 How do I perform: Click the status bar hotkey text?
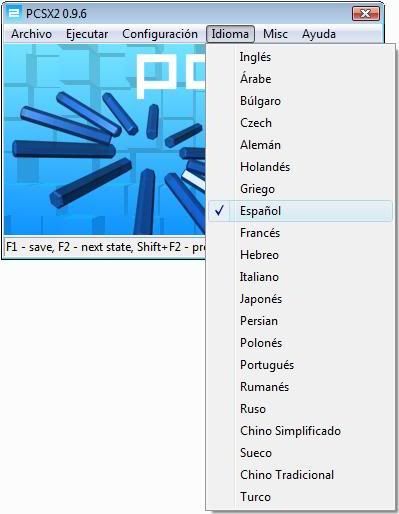click(x=106, y=247)
